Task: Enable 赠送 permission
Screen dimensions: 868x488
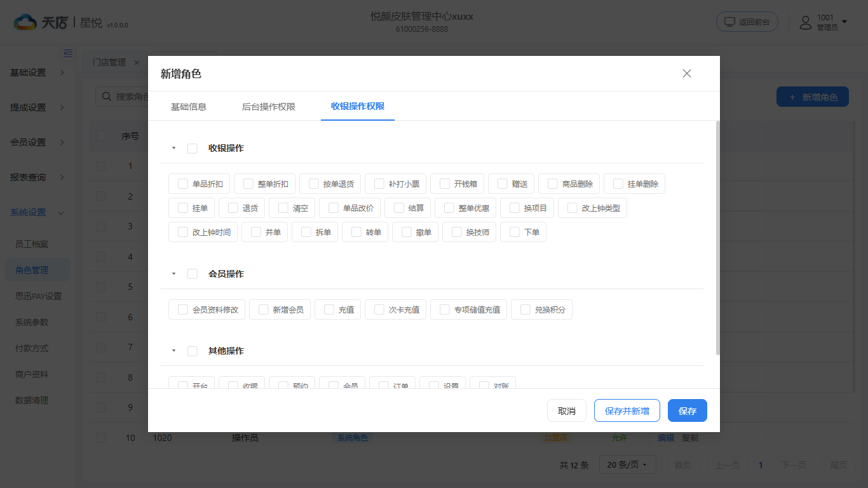Action: (503, 184)
